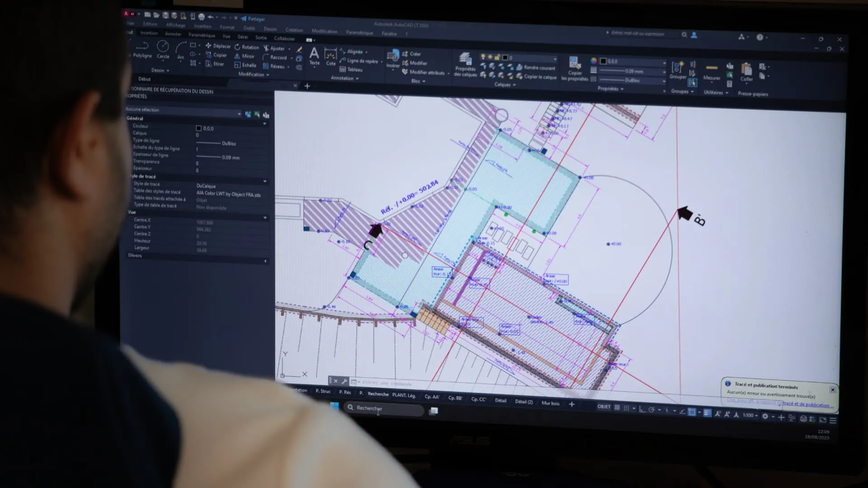Toggle lineweight display in status bar

point(708,413)
